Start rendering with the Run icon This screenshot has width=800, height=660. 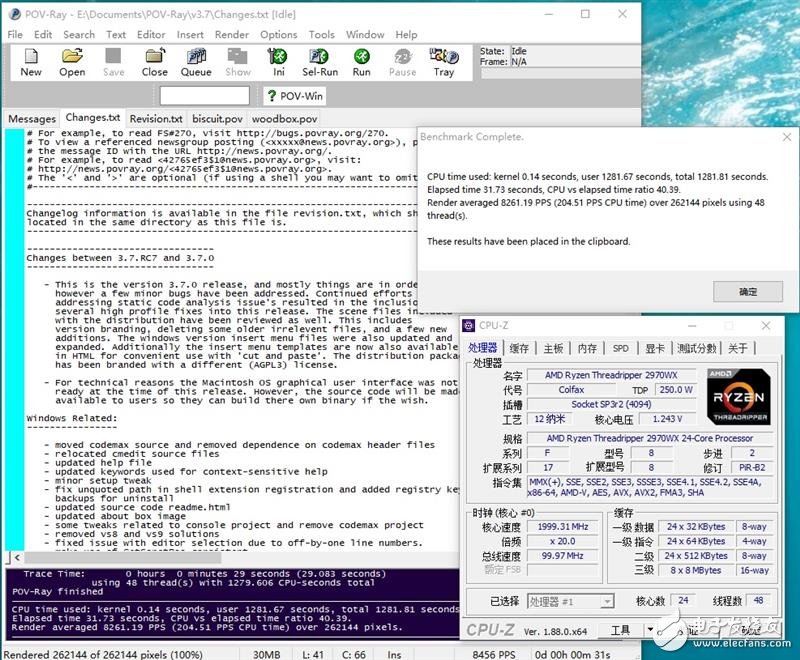point(361,62)
